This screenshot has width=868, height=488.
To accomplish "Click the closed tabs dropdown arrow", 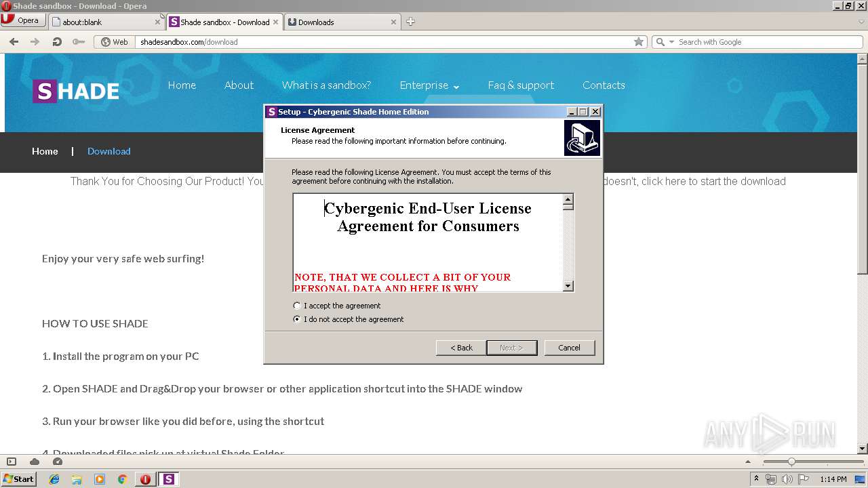I will tap(861, 22).
